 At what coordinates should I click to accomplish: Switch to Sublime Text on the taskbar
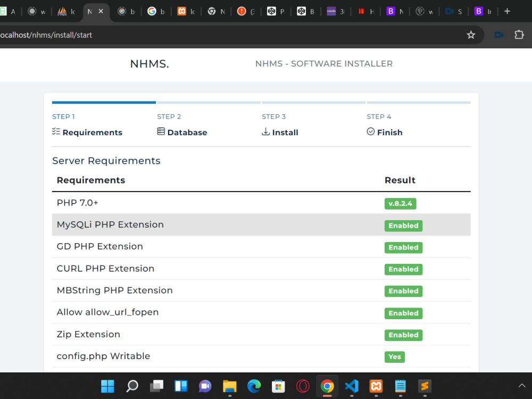(x=425, y=386)
